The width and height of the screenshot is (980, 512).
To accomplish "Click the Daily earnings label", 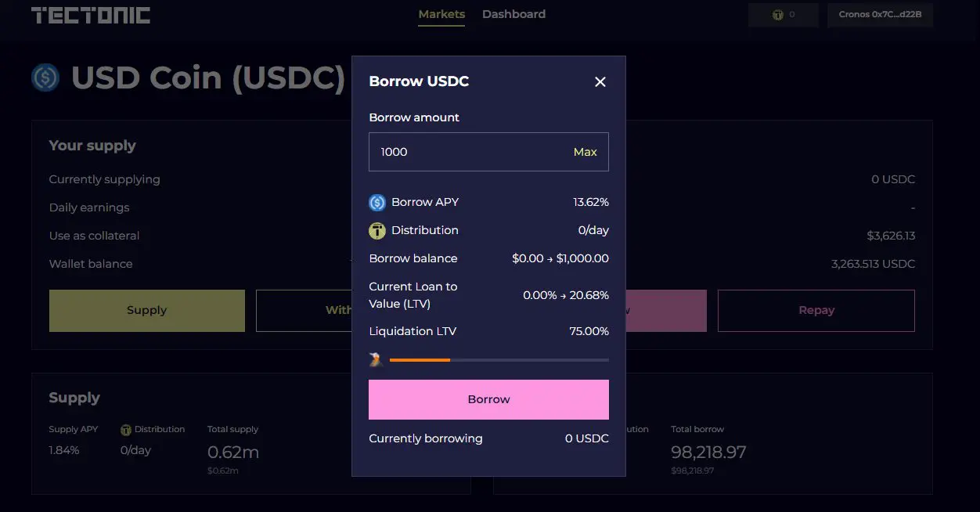I will tap(89, 207).
